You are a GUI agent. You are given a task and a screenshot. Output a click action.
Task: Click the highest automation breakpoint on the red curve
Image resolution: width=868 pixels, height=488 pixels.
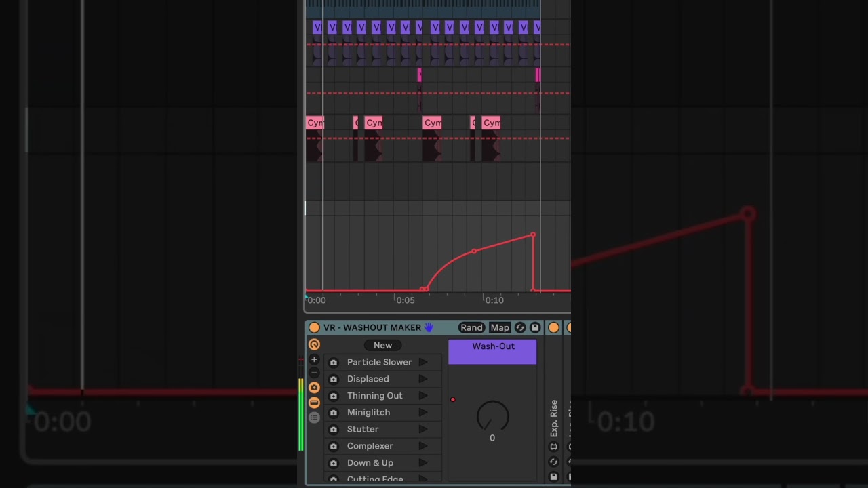(532, 235)
